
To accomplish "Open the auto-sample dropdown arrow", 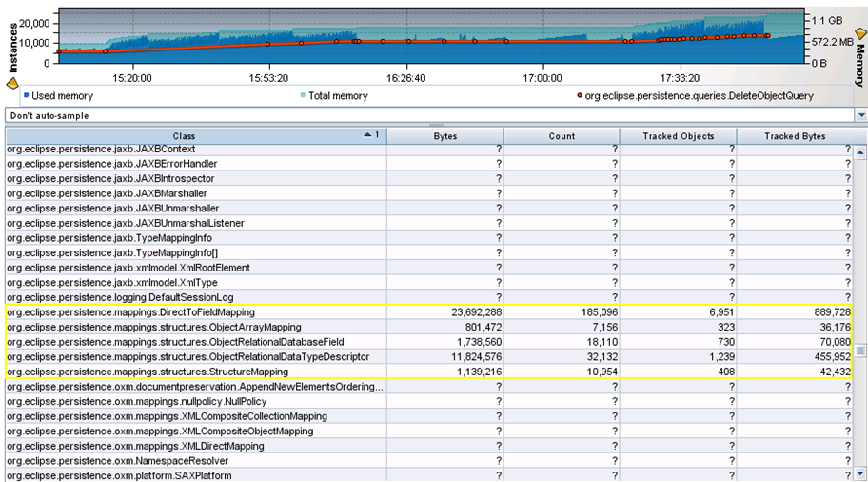I will [861, 115].
